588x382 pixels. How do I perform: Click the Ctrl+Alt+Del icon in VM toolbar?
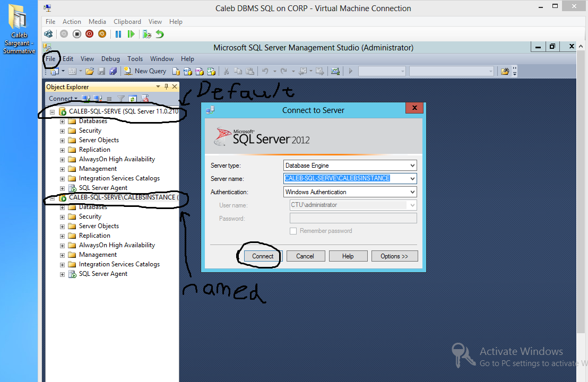click(48, 34)
